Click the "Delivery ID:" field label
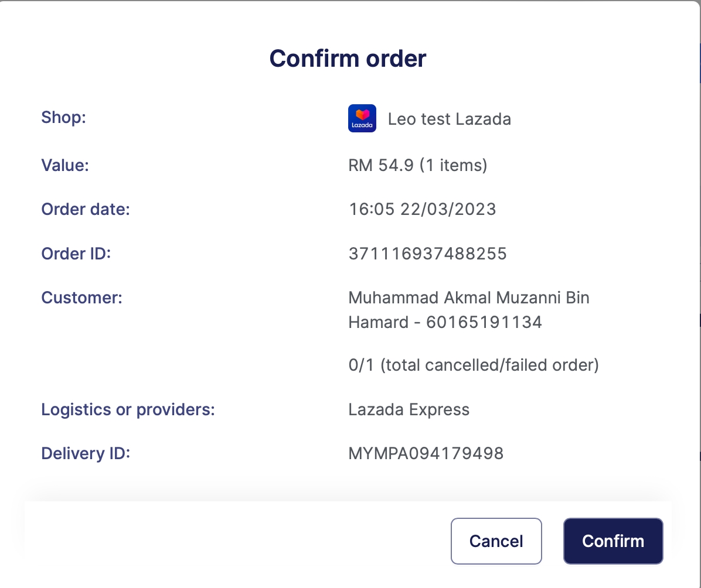The width and height of the screenshot is (701, 588). 85,453
